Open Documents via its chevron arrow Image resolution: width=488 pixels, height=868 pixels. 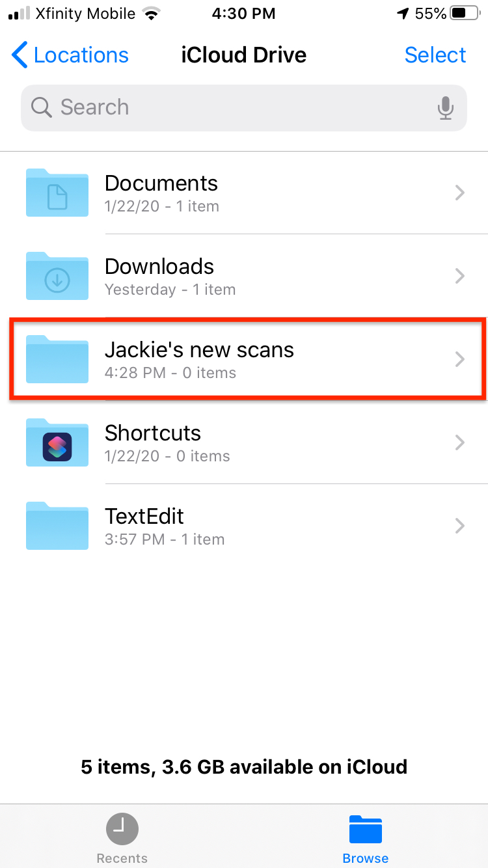tap(460, 193)
